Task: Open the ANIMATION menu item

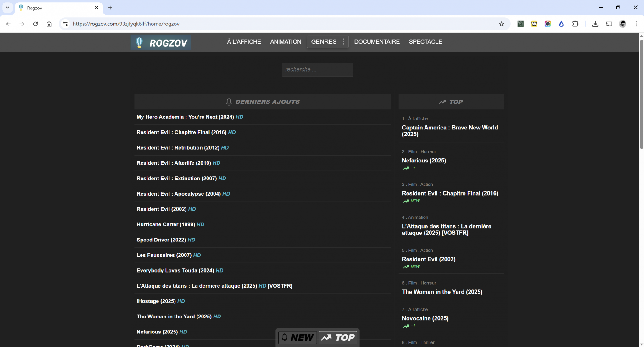Action: tap(286, 42)
